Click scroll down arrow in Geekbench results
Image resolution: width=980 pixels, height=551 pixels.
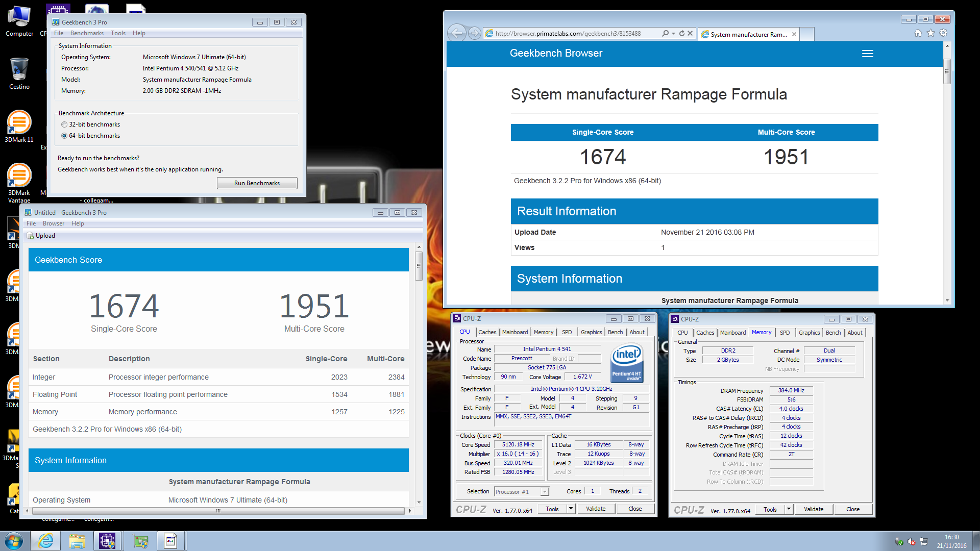click(x=419, y=503)
